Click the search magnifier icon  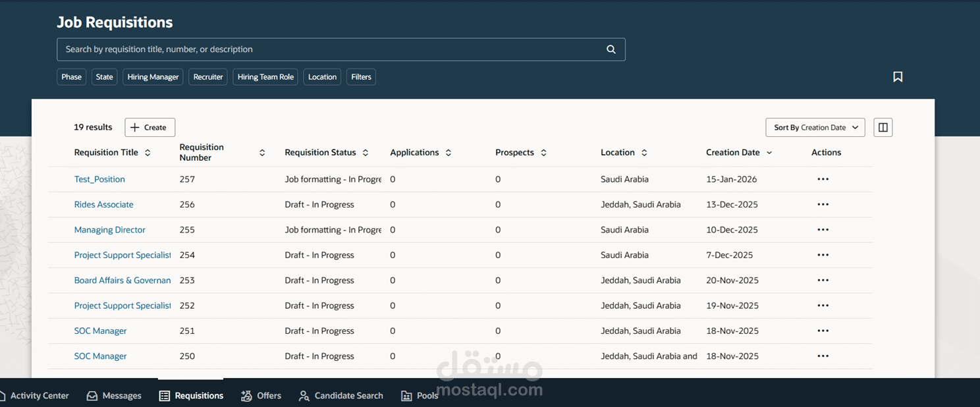click(611, 49)
